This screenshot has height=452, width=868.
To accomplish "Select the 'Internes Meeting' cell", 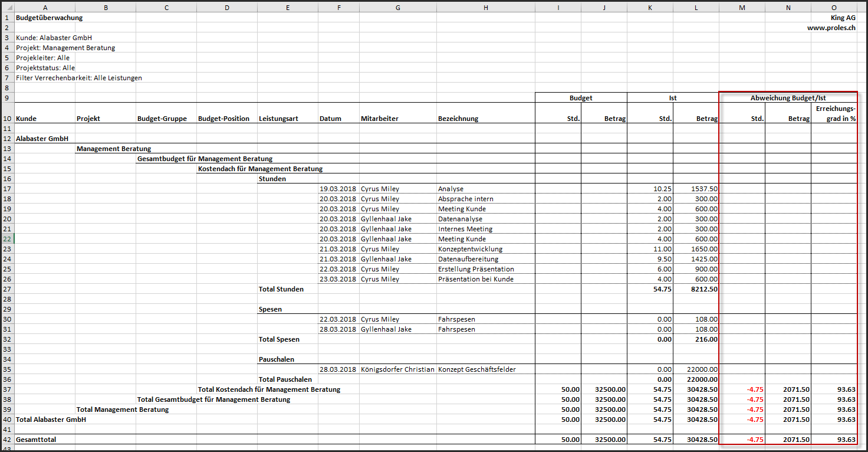I will [x=465, y=229].
